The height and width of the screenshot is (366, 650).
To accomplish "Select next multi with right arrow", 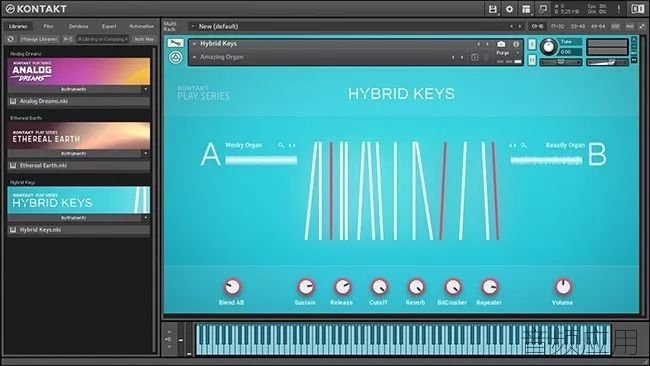I will click(x=520, y=26).
